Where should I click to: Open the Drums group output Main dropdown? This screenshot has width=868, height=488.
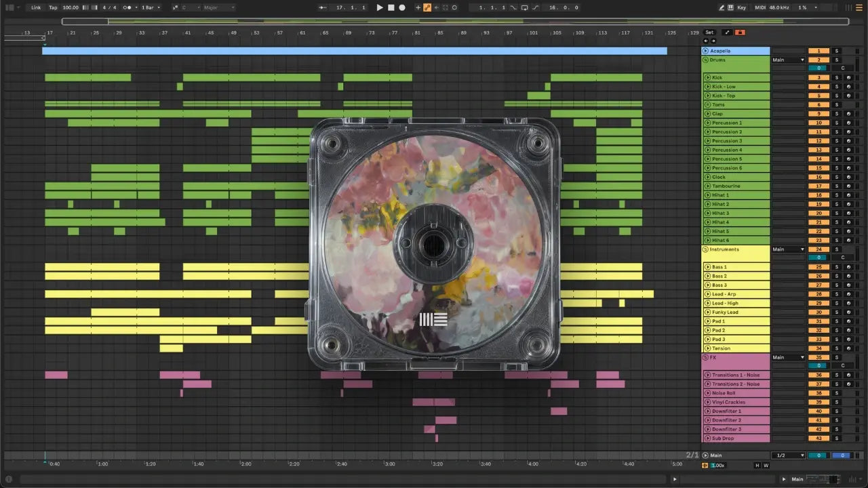788,60
